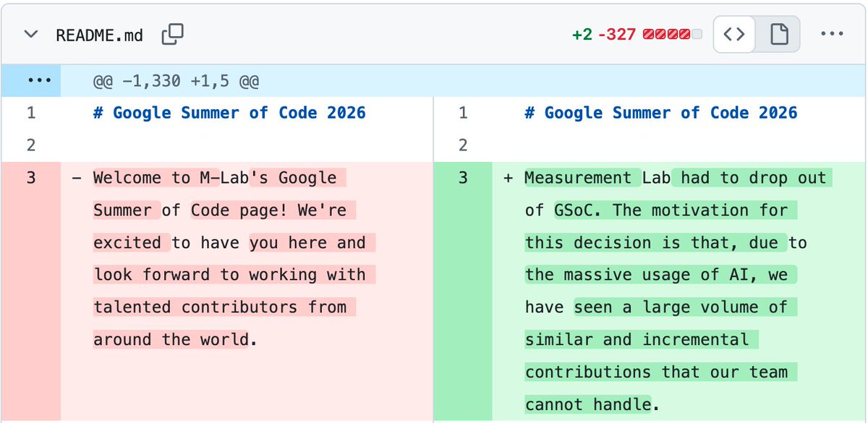This screenshot has height=423, width=868.
Task: Select right line number 2
Action: coord(463,145)
